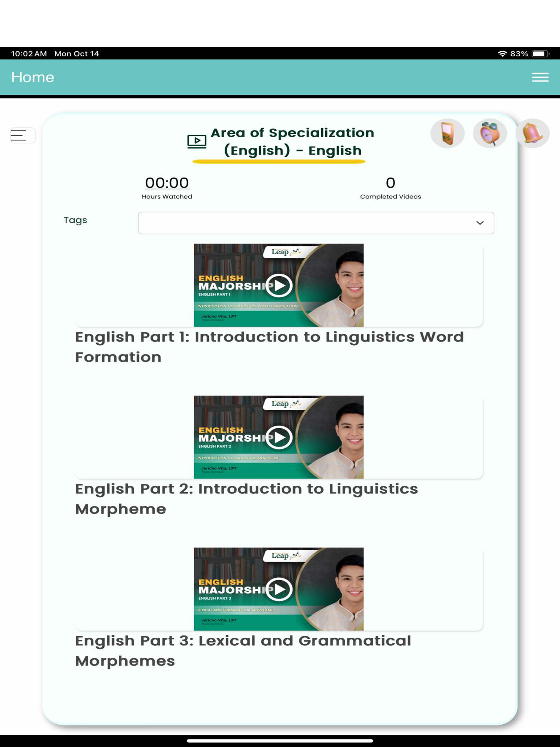Play the English Part 2 video
Viewport: 560px width, 747px height.
tap(279, 438)
